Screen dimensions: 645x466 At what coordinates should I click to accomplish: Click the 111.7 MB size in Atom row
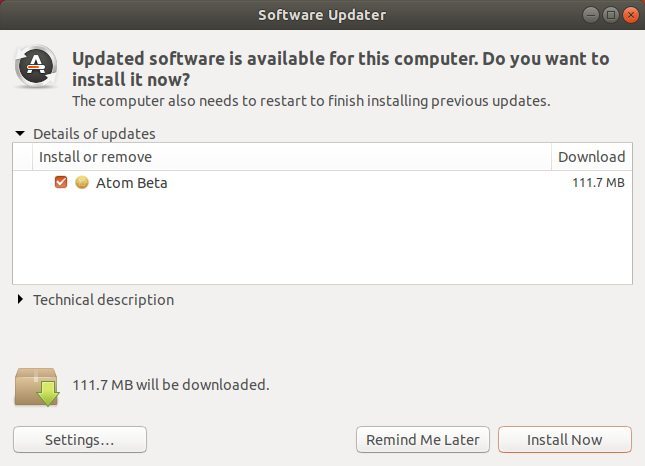599,182
